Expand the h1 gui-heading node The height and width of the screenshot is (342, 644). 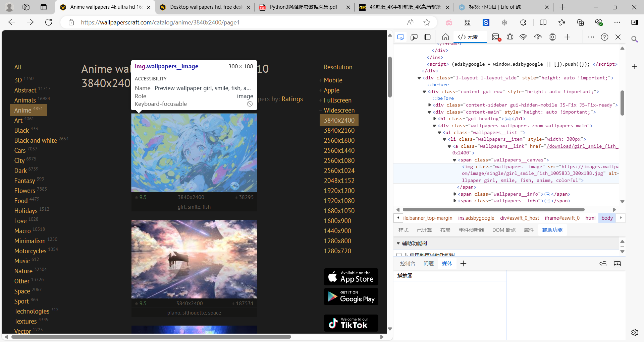click(435, 119)
